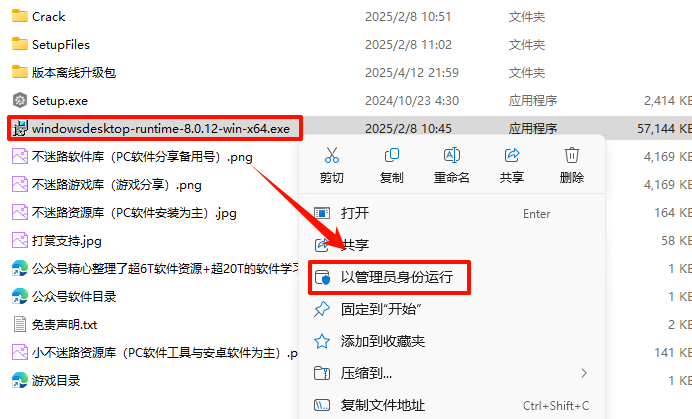Select the SetupFiles folder icon
The height and width of the screenshot is (419, 692).
19,44
